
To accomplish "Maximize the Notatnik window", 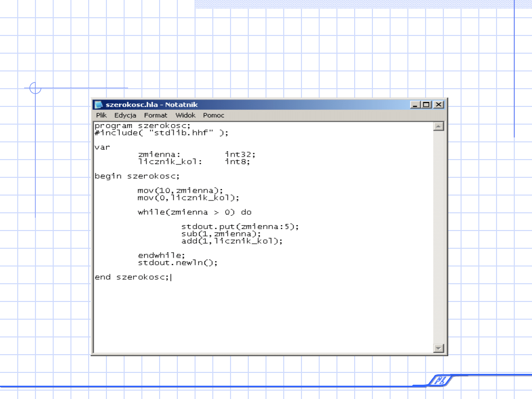I will pos(427,104).
